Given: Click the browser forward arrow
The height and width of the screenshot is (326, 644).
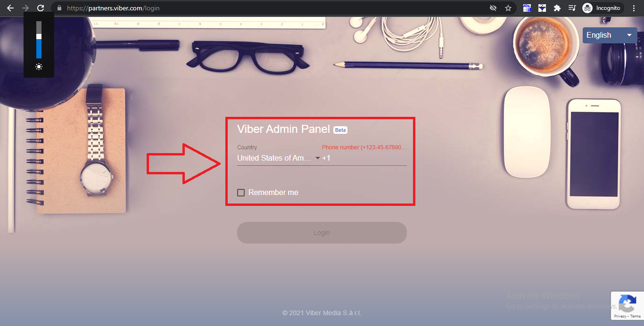Looking at the screenshot, I should point(25,8).
